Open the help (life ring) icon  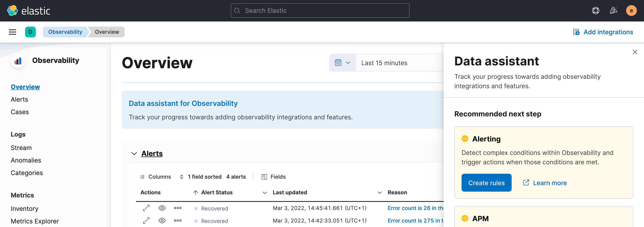pos(596,11)
